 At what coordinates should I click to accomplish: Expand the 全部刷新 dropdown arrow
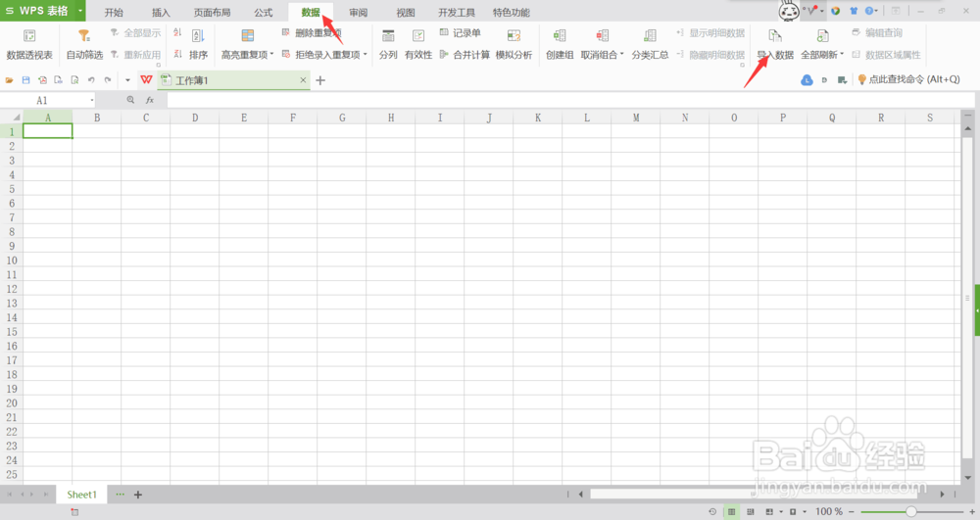coord(842,54)
